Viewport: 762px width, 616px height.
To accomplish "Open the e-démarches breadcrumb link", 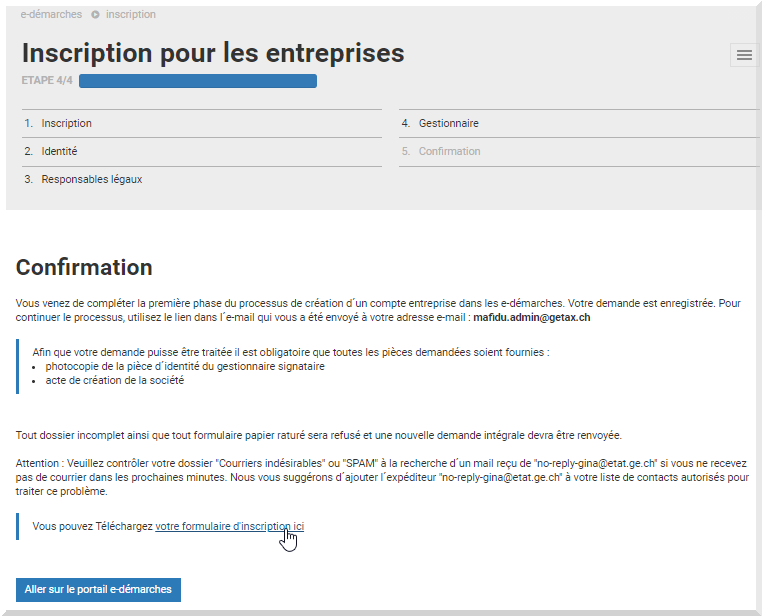I will tap(51, 15).
